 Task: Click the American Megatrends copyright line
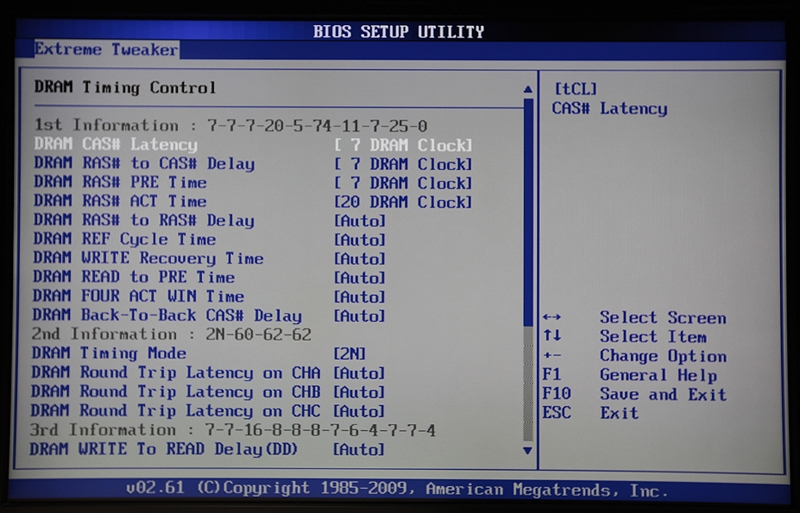click(x=397, y=490)
